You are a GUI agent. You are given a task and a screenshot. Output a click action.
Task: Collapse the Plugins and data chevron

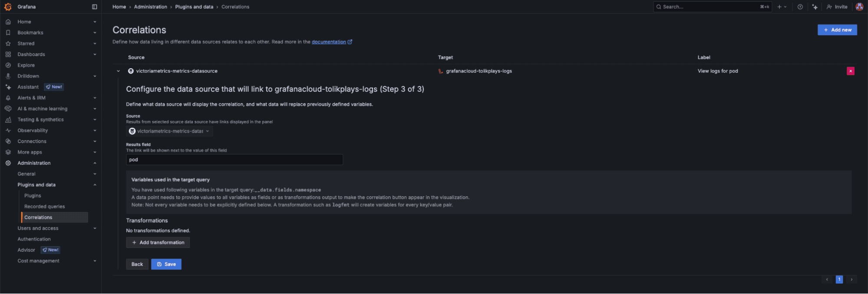click(x=95, y=185)
